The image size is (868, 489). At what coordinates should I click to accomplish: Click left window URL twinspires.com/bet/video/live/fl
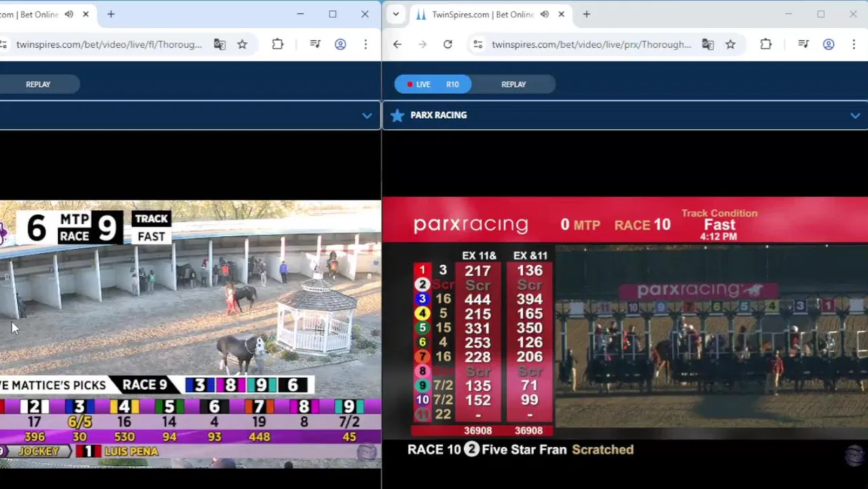[109, 44]
